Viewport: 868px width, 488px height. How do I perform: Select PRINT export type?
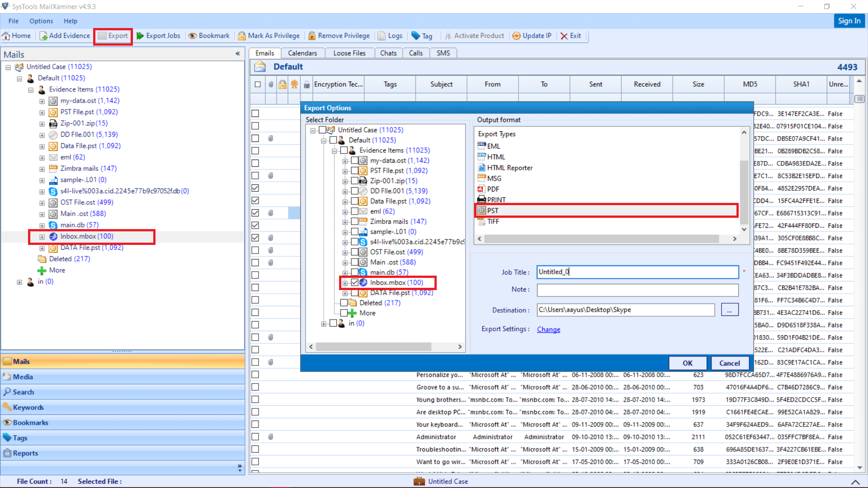[496, 200]
